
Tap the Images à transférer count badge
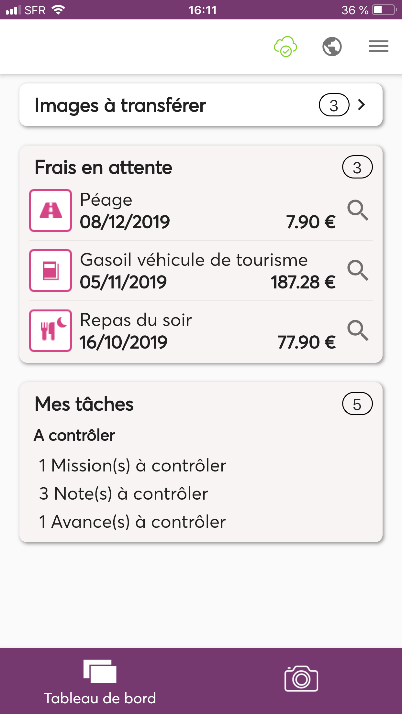[334, 106]
